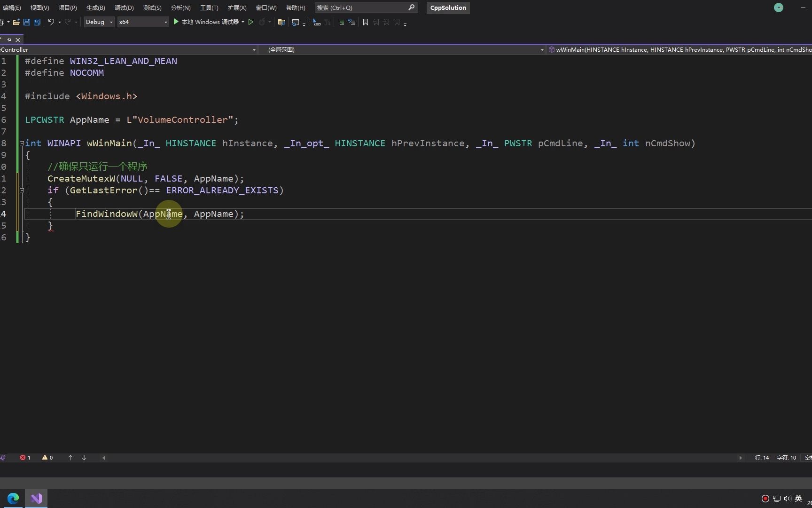Open file with the folder icon
Viewport: 812px width, 508px height.
click(16, 22)
